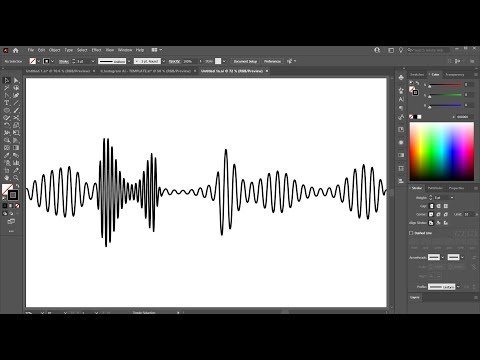Open the Object menu

pyautogui.click(x=55, y=50)
